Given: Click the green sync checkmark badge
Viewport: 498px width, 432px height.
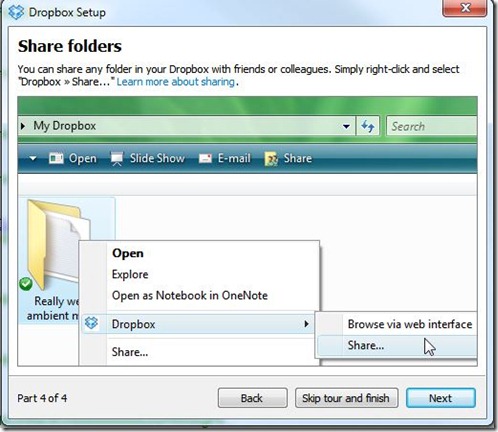Looking at the screenshot, I should [x=26, y=284].
